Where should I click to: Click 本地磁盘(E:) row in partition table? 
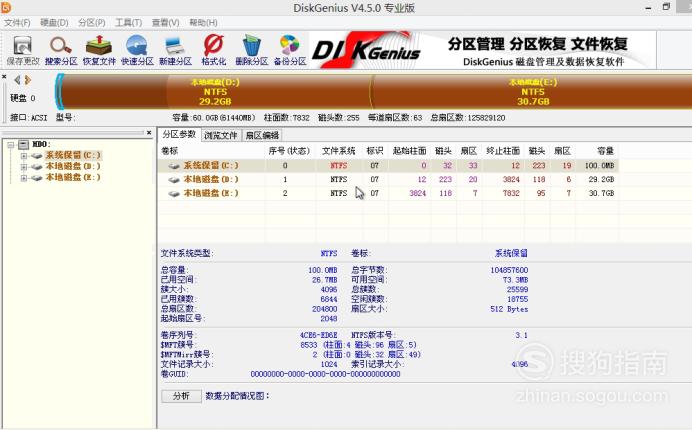coord(388,193)
